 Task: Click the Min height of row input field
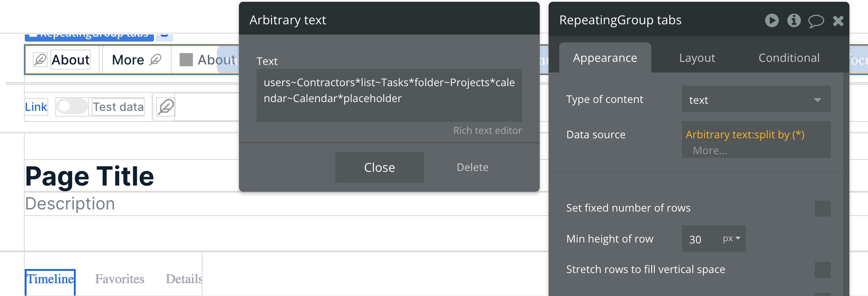tap(700, 239)
